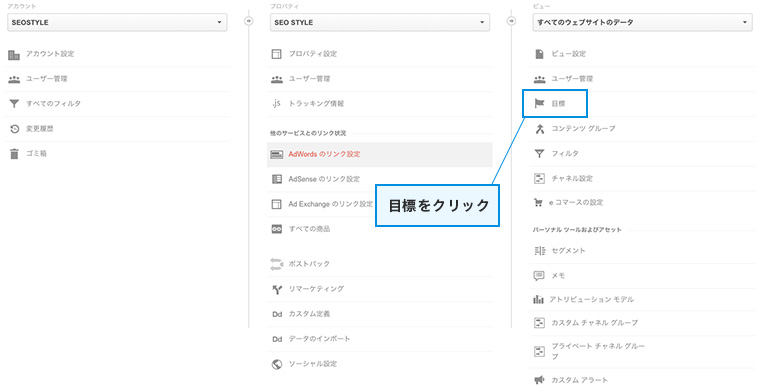The image size is (768, 388).
Task: Click arrow button between account and property columns
Action: (249, 21)
